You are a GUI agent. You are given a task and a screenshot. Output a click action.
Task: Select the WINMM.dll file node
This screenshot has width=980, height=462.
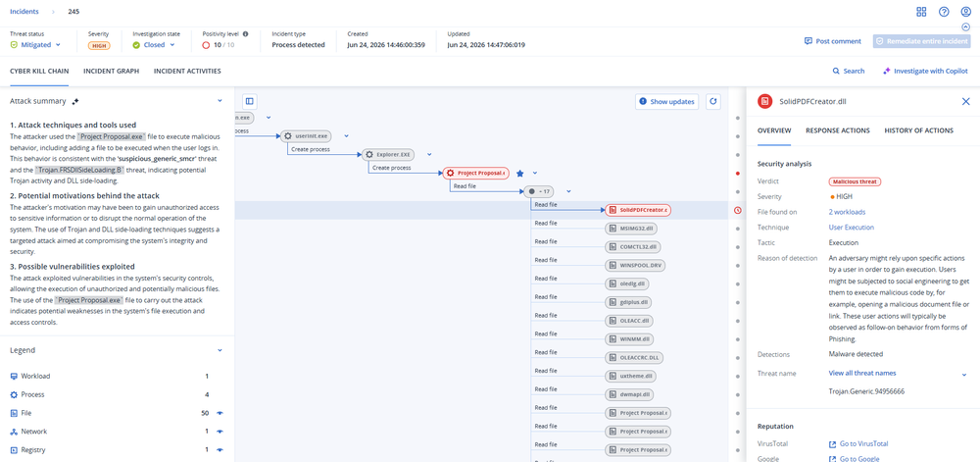click(629, 339)
